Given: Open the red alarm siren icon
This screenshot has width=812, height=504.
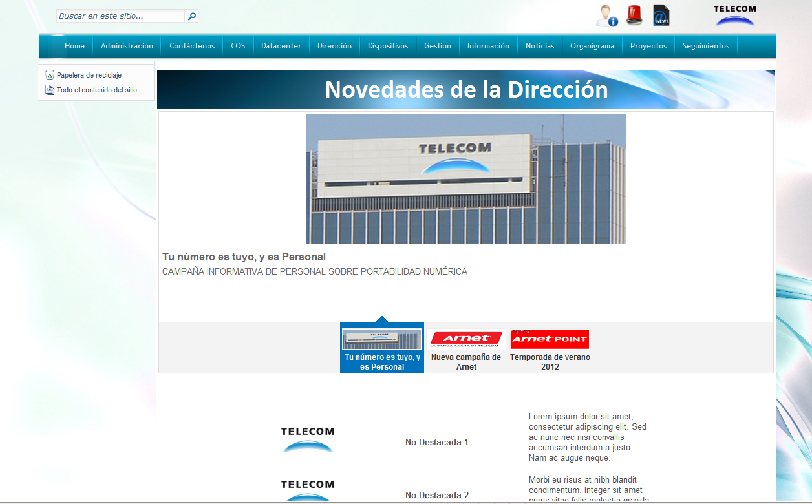Looking at the screenshot, I should coord(634,15).
